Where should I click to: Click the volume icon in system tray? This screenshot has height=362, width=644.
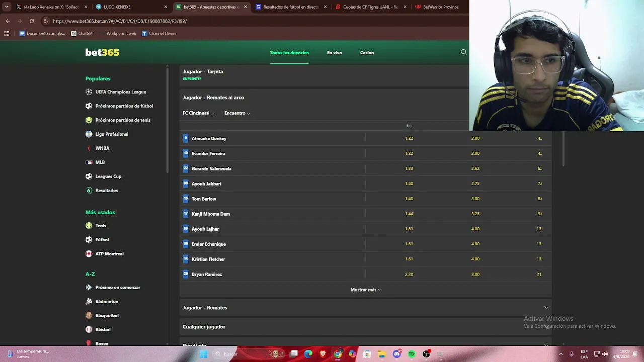coord(605,354)
